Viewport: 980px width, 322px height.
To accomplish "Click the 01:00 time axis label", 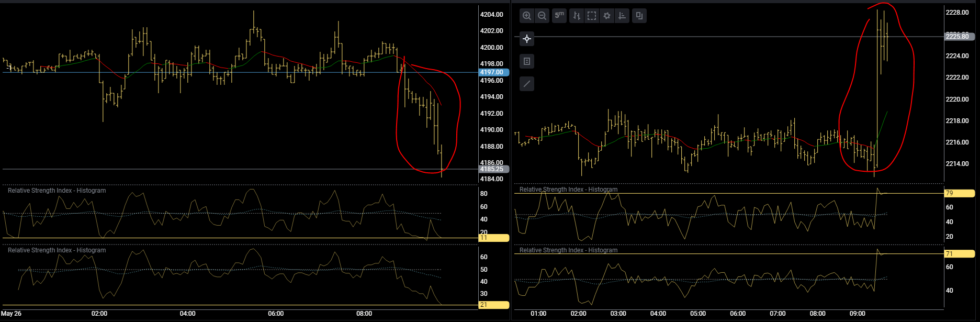I will click(538, 314).
